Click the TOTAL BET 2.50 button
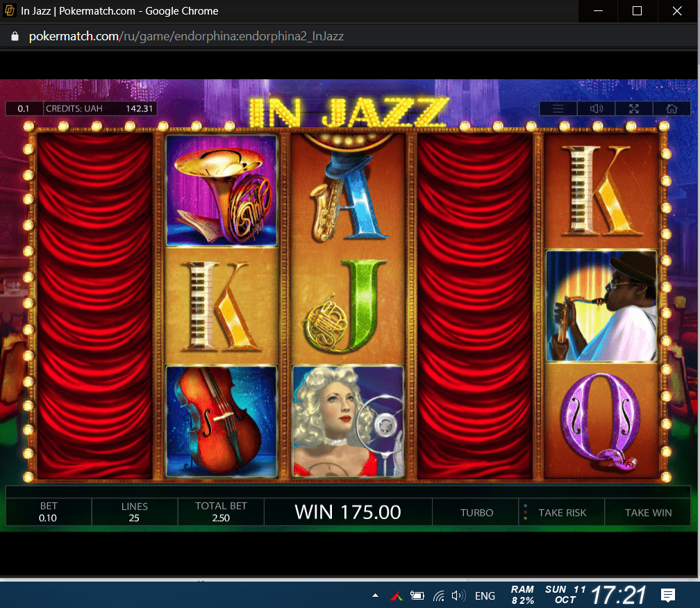700x608 pixels. point(221,512)
